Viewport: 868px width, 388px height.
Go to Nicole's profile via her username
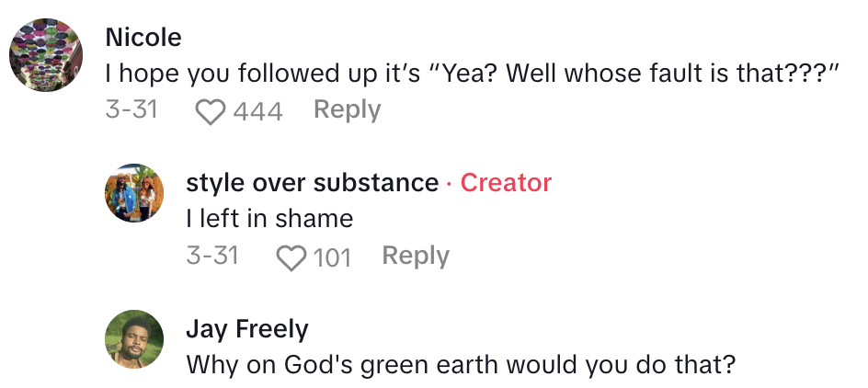pyautogui.click(x=143, y=38)
